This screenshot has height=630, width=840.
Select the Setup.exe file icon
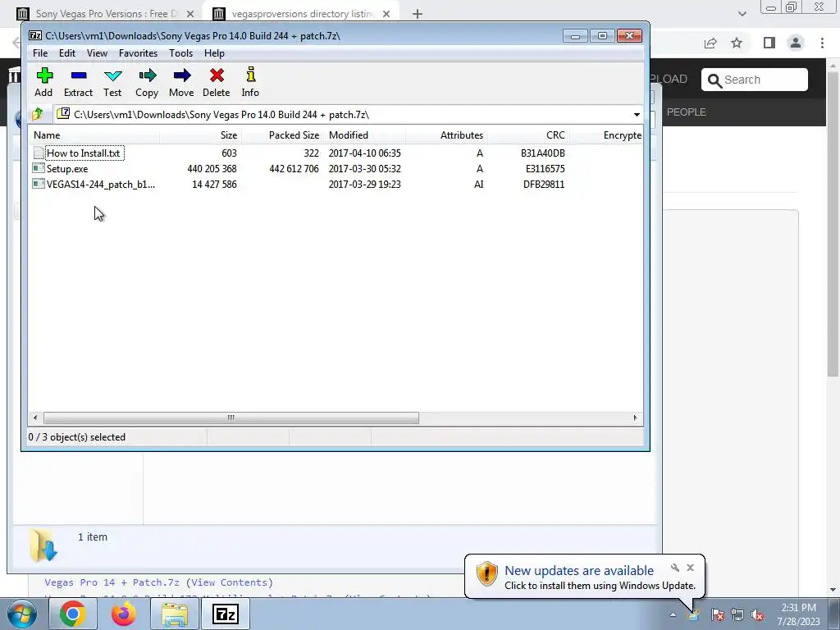coord(39,168)
